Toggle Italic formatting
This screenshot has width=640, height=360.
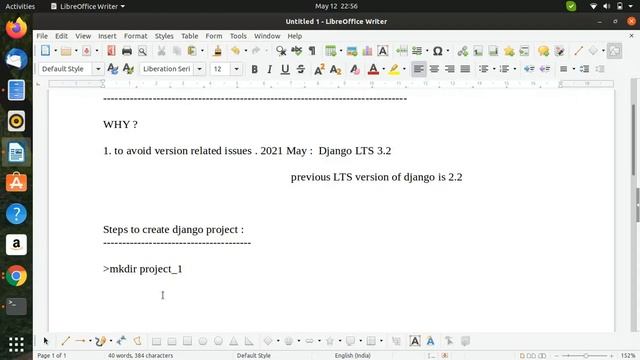coord(269,69)
